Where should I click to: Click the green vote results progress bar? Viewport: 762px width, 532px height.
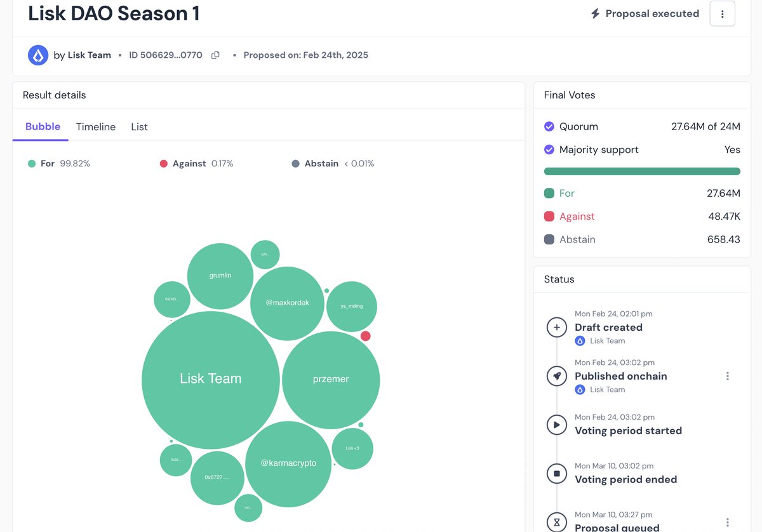[641, 171]
